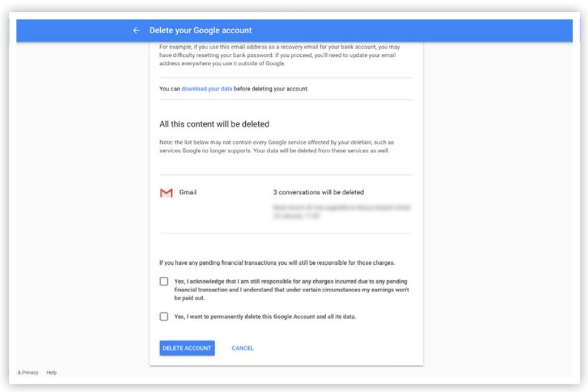Click the CANCEL button
This screenshot has height=392, width=588.
242,348
